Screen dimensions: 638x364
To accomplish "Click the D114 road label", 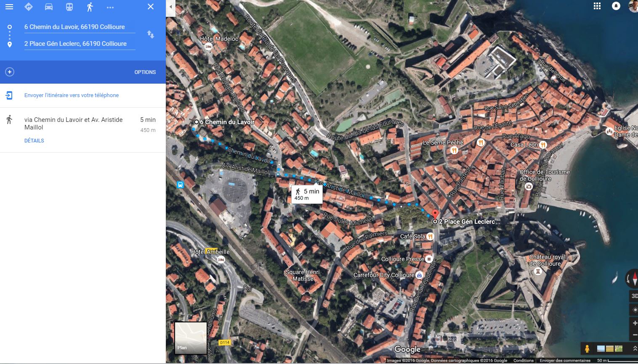I will click(224, 343).
